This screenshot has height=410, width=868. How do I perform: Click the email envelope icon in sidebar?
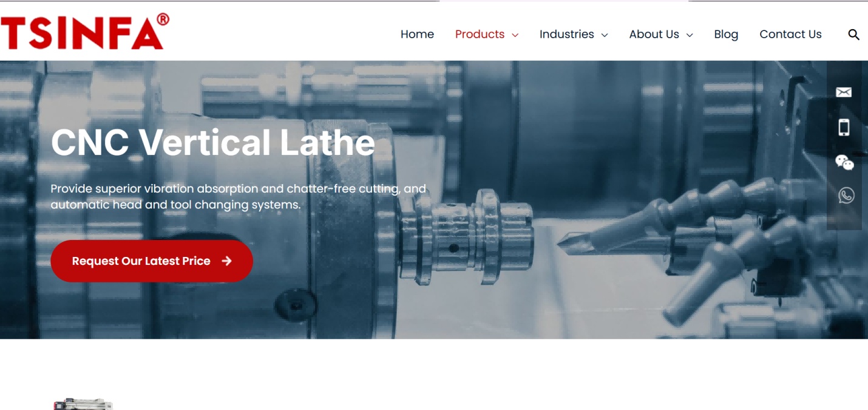coord(844,92)
